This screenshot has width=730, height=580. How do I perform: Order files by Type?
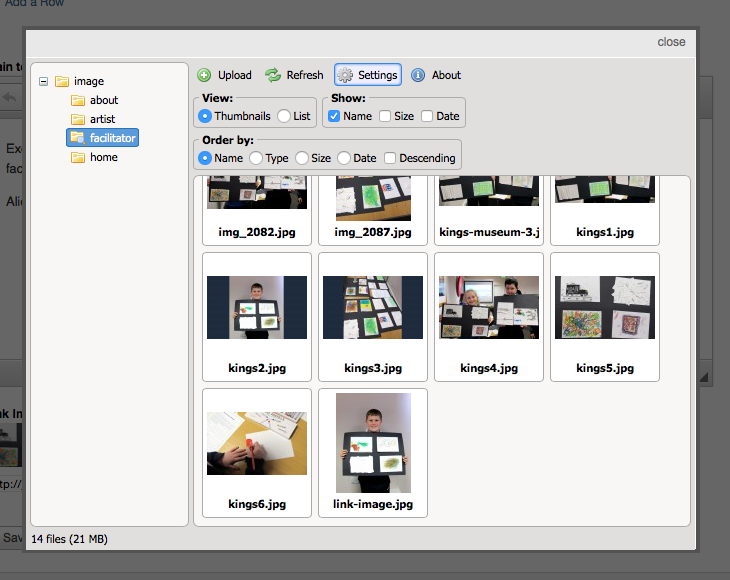click(x=256, y=158)
